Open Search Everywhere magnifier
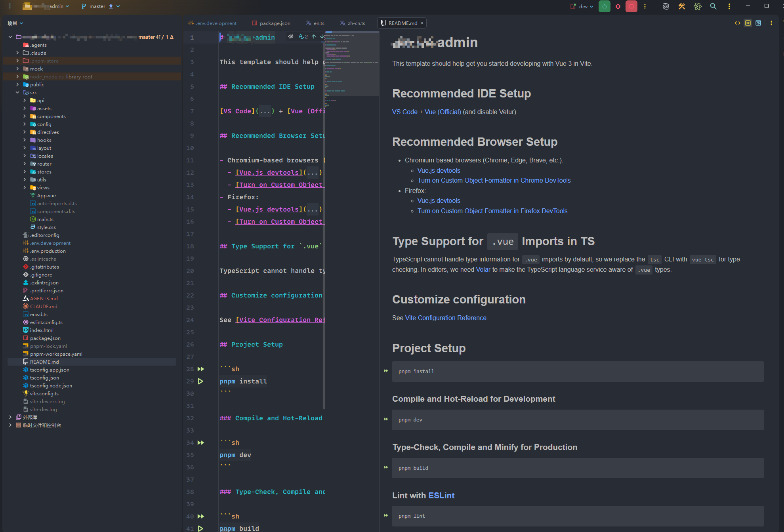This screenshot has width=784, height=532. coord(713,6)
